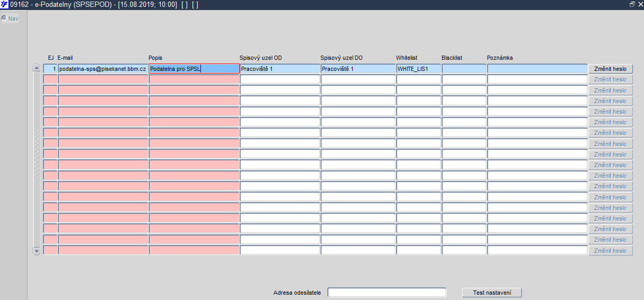Select Pracoviště 1 under Spisový uzel OD
644x300 pixels.
pos(280,69)
